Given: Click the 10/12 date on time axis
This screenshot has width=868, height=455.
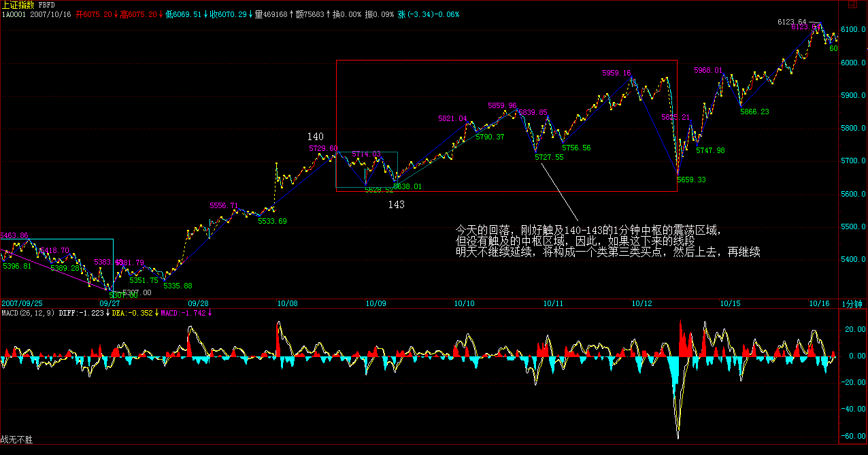Looking at the screenshot, I should 641,303.
